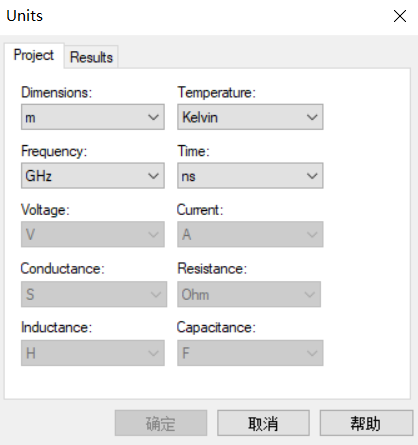Click the 确定 confirm button
Image resolution: width=418 pixels, height=445 pixels.
161,423
